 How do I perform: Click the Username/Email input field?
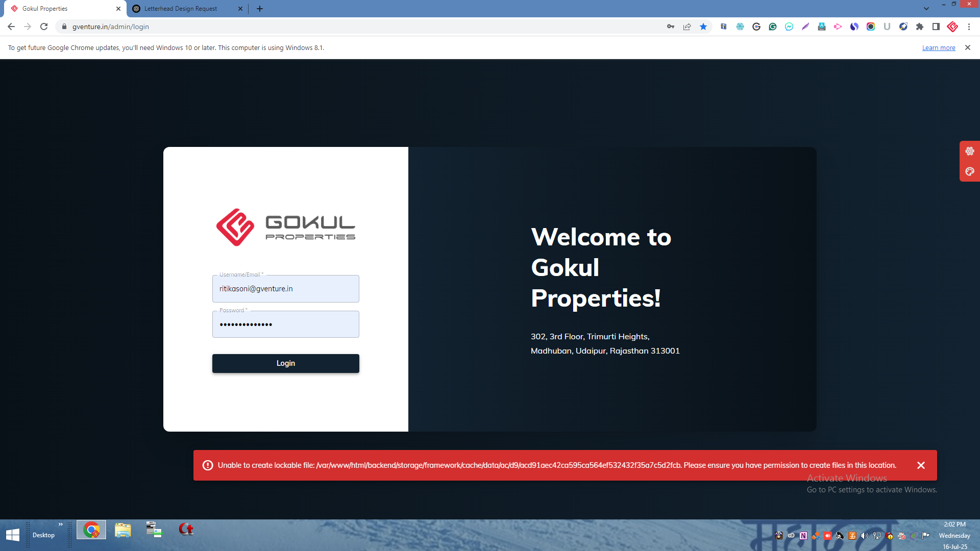point(286,289)
